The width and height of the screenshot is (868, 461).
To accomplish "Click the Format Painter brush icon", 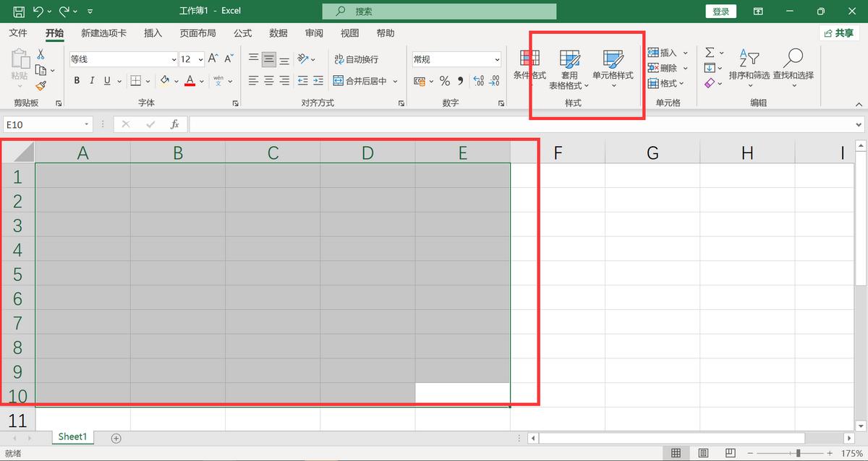I will click(41, 85).
